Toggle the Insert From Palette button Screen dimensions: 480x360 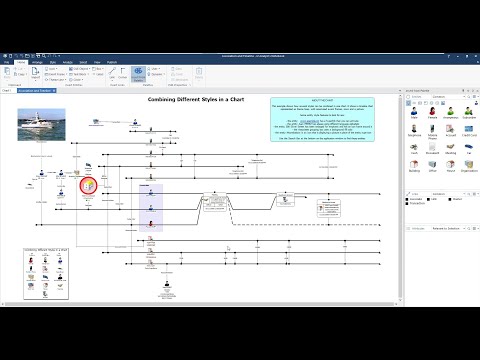tap(138, 74)
